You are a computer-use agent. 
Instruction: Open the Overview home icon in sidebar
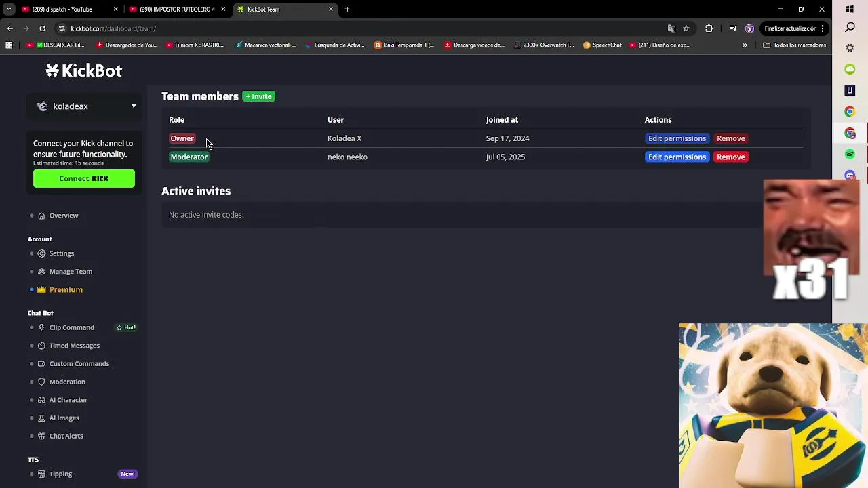(x=41, y=216)
